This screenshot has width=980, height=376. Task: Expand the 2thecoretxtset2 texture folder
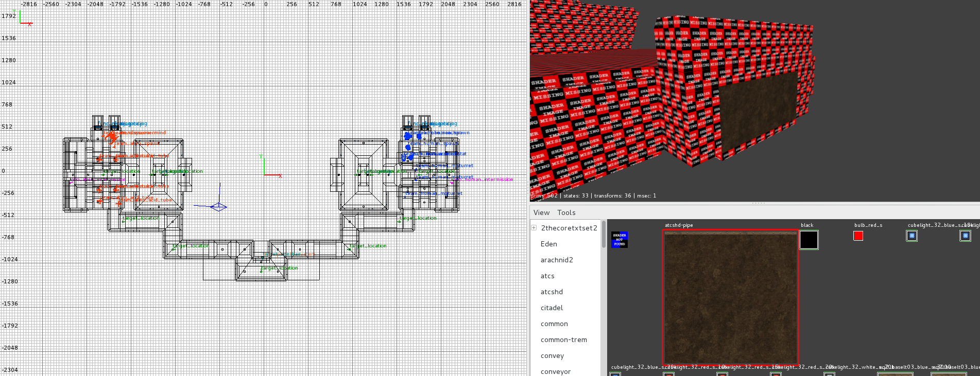coord(534,228)
